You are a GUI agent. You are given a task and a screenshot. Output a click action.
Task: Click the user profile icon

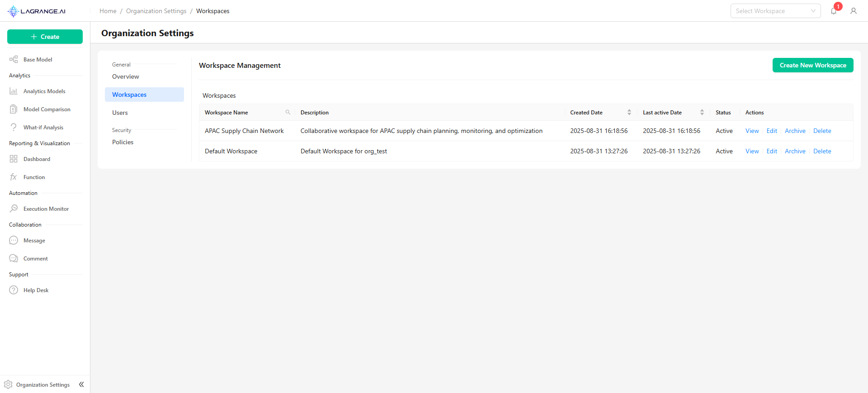tap(854, 11)
